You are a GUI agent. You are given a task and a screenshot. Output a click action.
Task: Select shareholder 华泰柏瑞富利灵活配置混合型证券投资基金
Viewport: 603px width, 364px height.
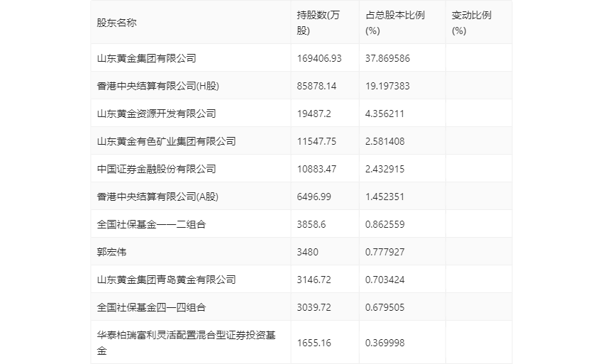(x=186, y=343)
